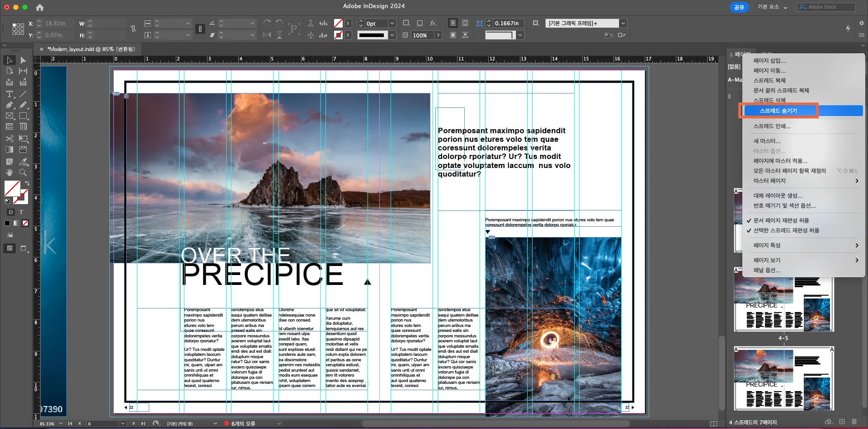Select 페이지 삽입... menu entry

[x=769, y=61]
